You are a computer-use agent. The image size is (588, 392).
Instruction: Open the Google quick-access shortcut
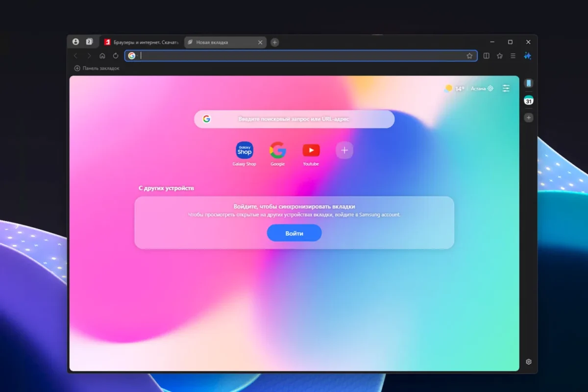pyautogui.click(x=277, y=150)
